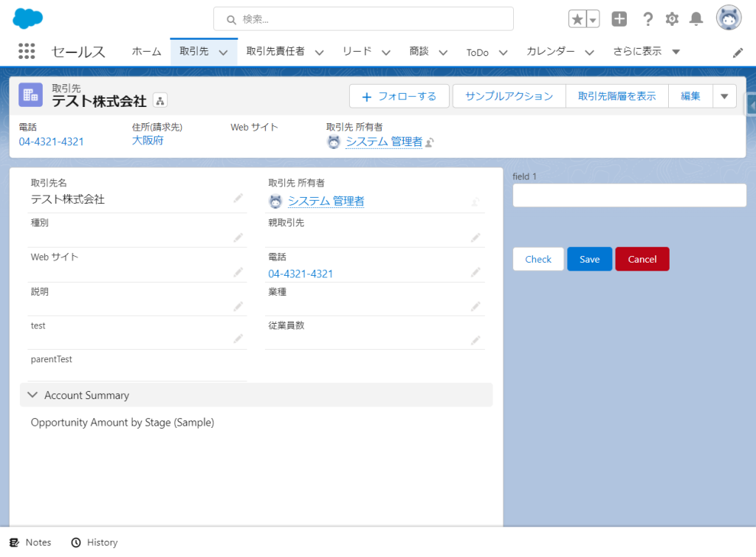756x557 pixels.
Task: Open the user profile avatar
Action: point(729,18)
